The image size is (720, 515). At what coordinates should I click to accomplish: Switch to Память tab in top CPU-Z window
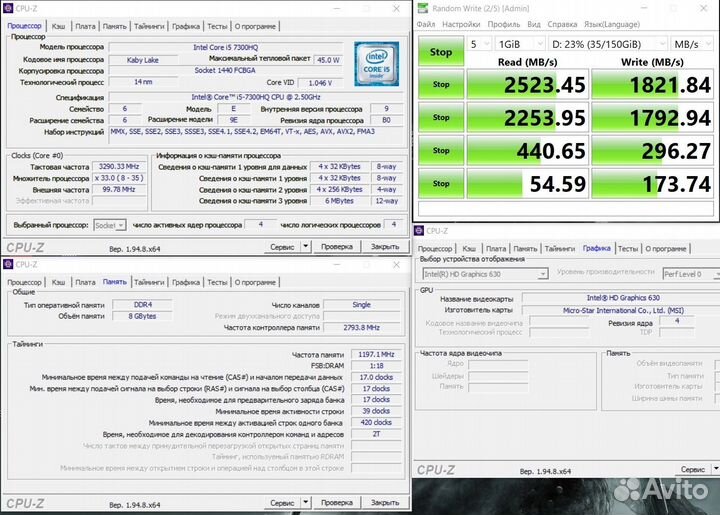(114, 26)
